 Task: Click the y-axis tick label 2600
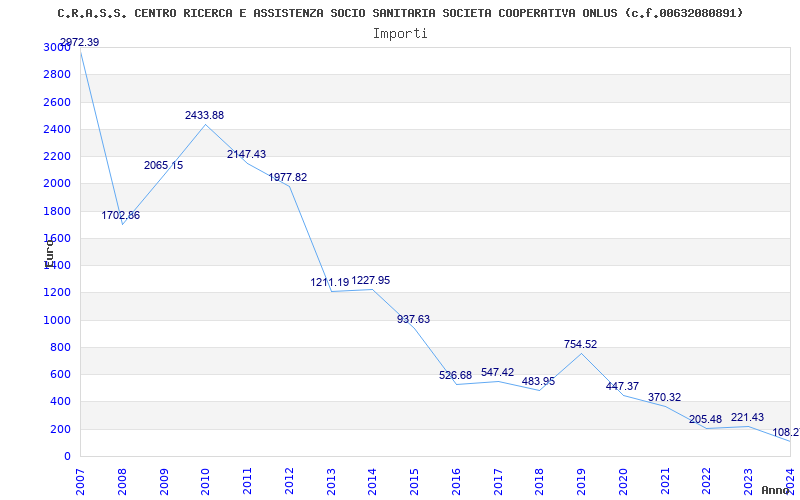(57, 102)
